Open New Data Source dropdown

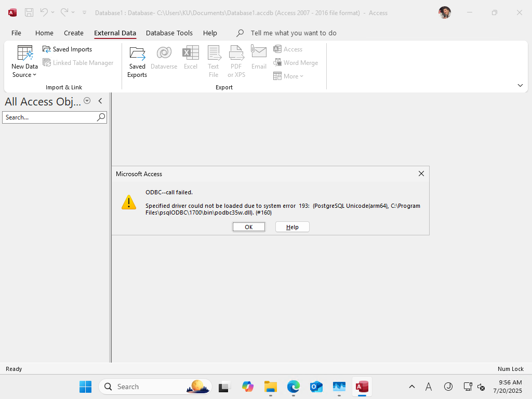tap(24, 62)
